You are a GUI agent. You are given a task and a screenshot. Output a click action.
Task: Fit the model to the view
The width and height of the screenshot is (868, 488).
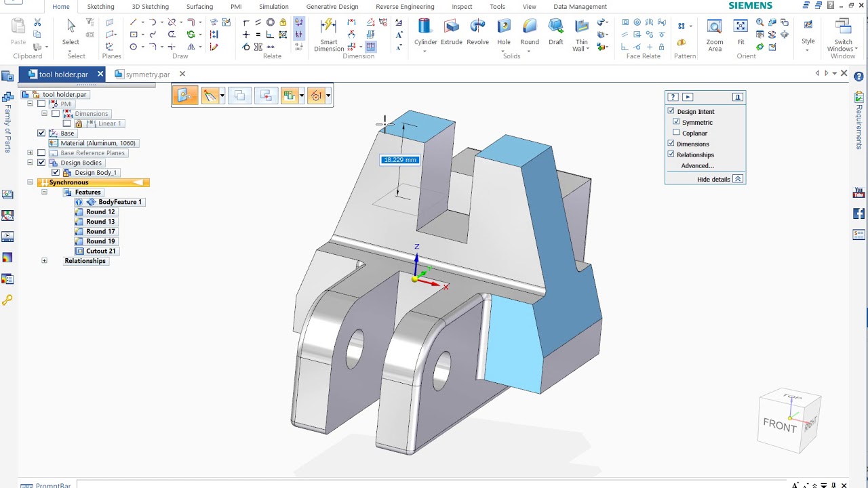741,32
